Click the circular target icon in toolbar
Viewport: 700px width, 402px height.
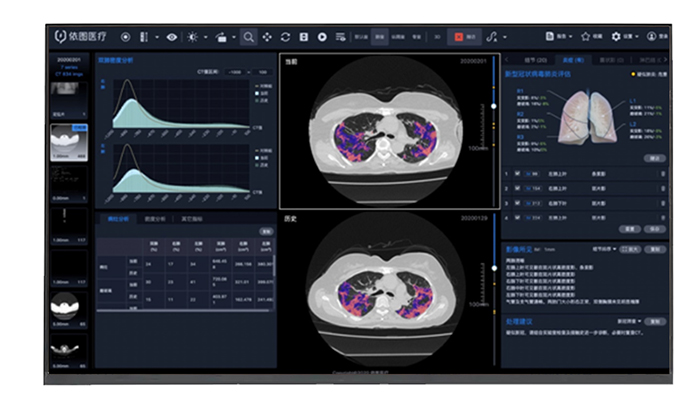tap(125, 37)
